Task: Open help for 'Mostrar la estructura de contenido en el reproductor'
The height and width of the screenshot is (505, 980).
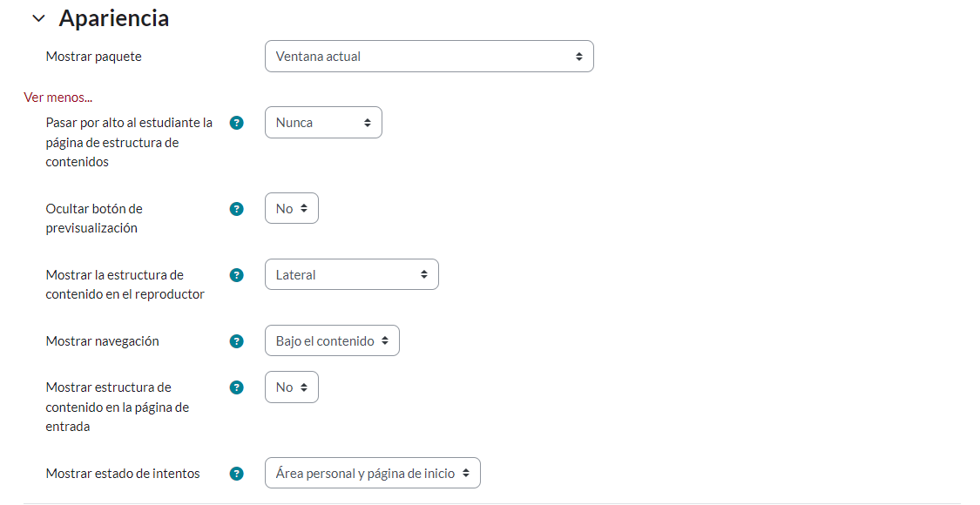Action: pos(236,274)
